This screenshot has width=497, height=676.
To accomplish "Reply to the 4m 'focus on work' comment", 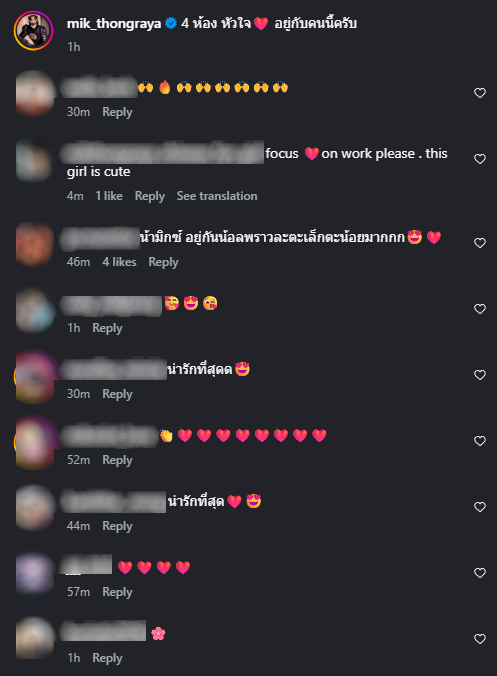I will pos(150,196).
